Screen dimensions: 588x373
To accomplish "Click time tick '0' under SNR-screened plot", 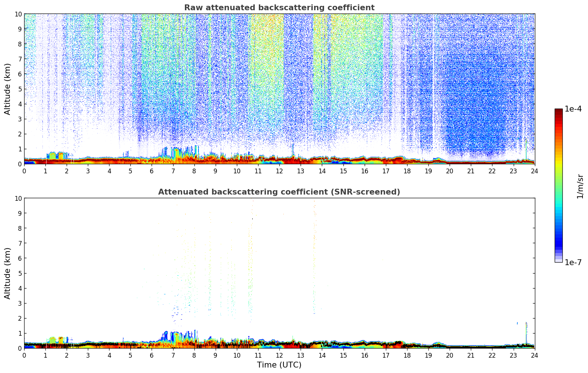I will click(24, 355).
